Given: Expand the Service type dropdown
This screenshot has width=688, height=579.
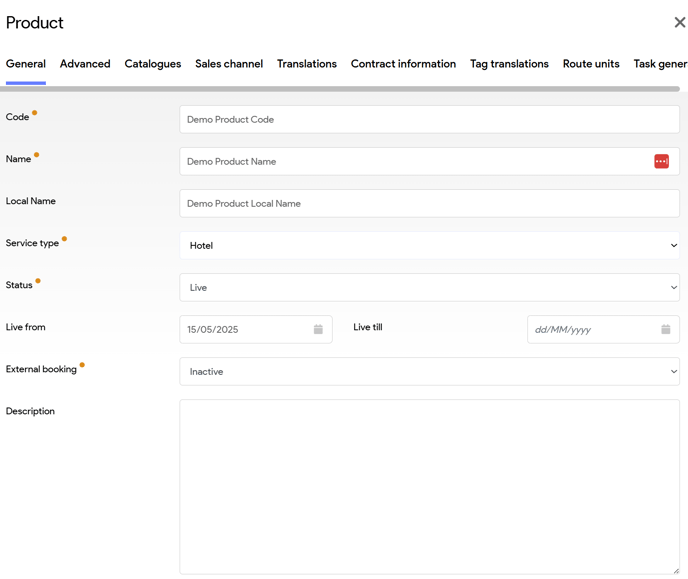Looking at the screenshot, I should [x=429, y=245].
